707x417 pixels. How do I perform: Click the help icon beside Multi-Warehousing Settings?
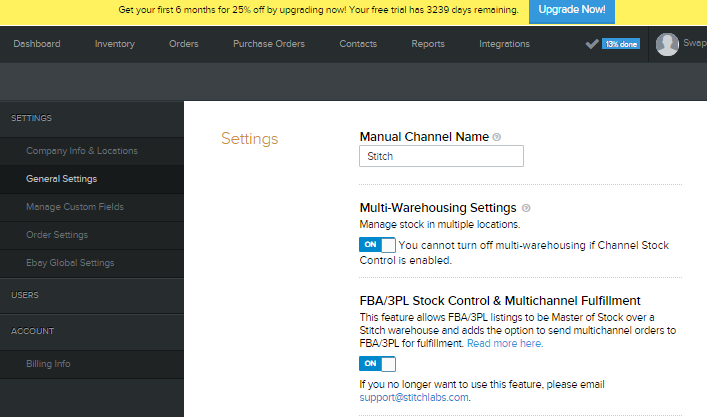click(526, 208)
